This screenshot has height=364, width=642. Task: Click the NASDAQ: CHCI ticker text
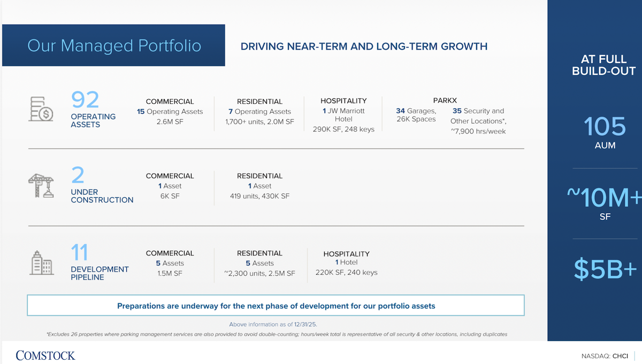tap(605, 356)
